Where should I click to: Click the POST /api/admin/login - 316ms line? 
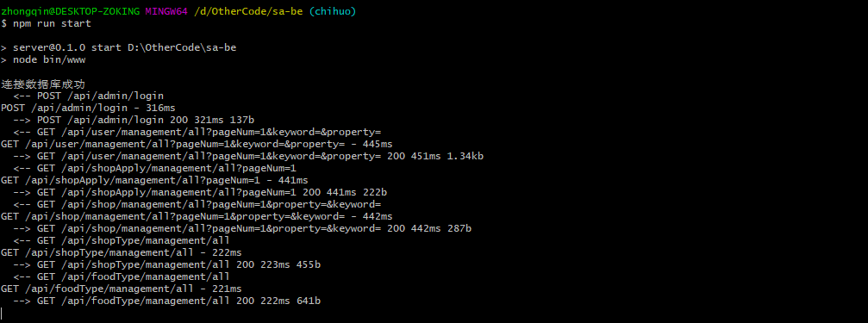coord(88,108)
